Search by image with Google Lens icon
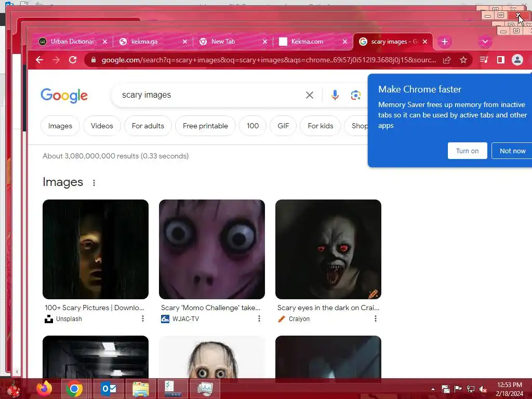Viewport: 532px width, 399px height. 355,95
